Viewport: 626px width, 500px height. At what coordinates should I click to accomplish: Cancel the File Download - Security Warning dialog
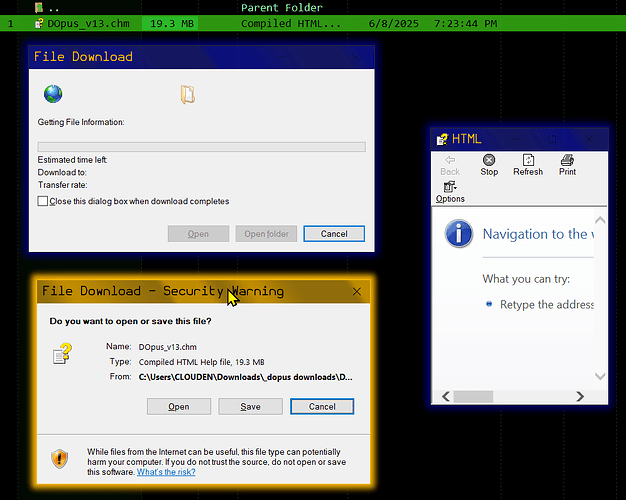[x=322, y=407]
